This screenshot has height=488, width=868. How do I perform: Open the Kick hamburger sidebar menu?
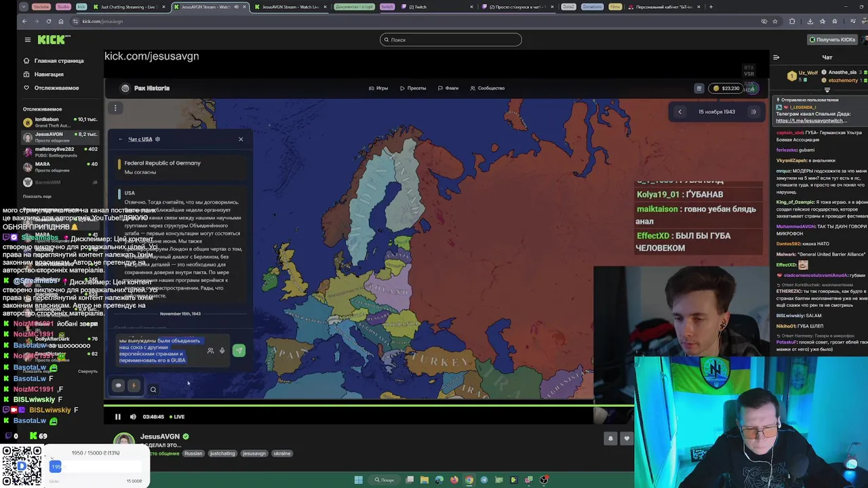click(x=27, y=40)
